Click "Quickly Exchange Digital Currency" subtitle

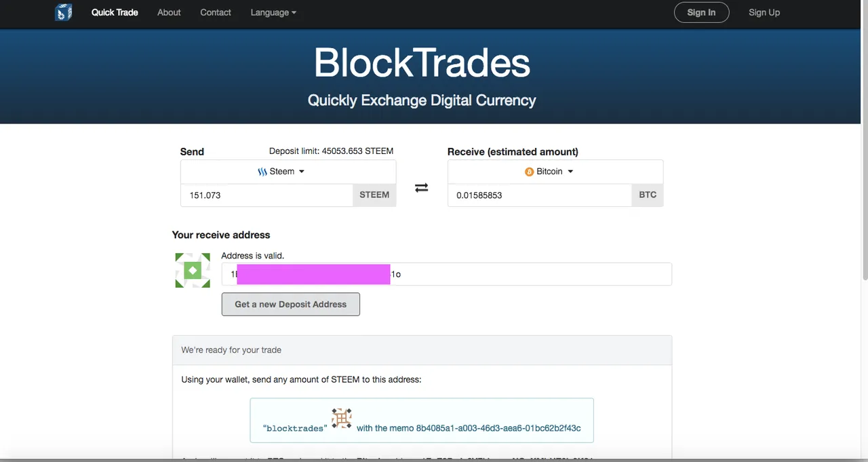point(422,100)
